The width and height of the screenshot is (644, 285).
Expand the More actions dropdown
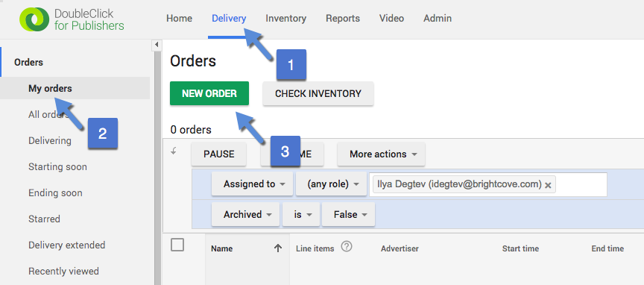tap(381, 154)
